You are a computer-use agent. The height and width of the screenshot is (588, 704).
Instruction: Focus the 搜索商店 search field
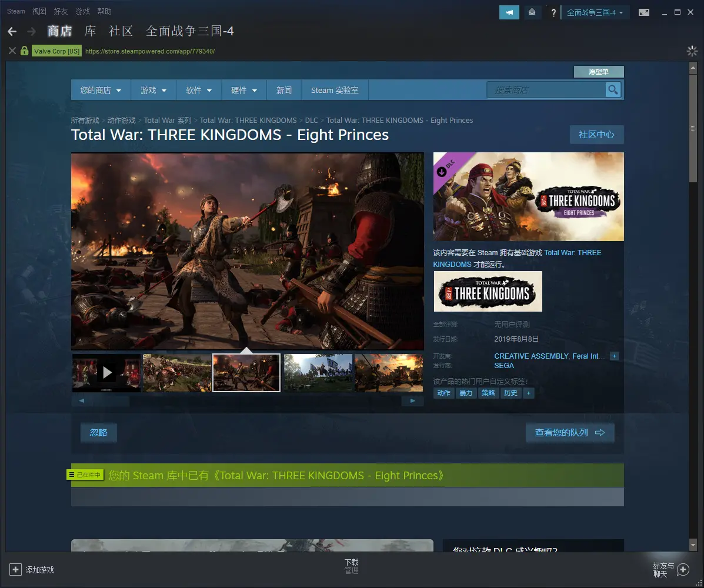(546, 90)
